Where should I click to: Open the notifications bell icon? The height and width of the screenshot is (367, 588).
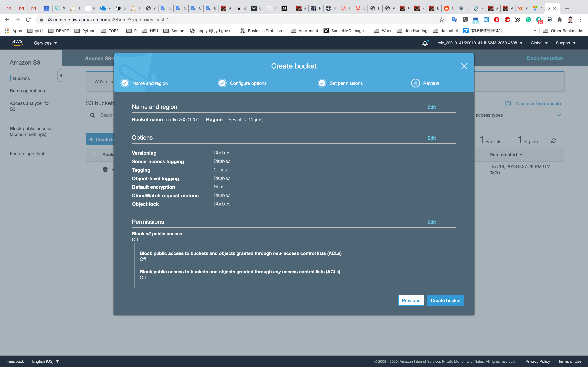pyautogui.click(x=425, y=43)
